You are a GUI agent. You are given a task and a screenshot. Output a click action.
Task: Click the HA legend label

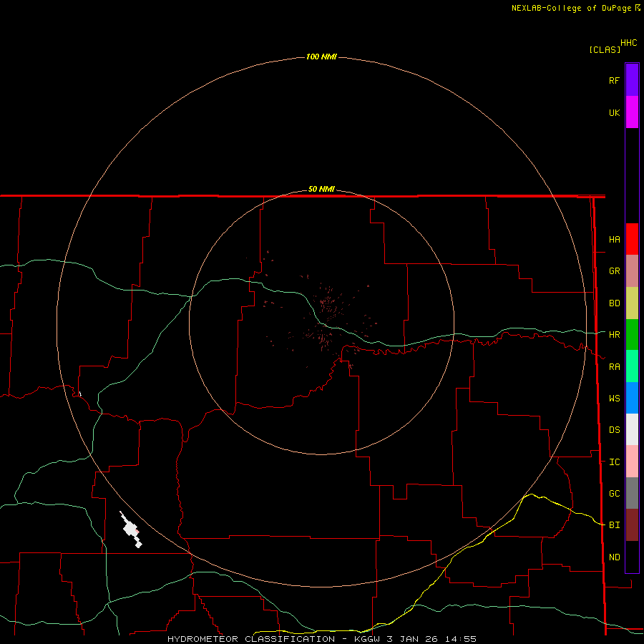[614, 240]
